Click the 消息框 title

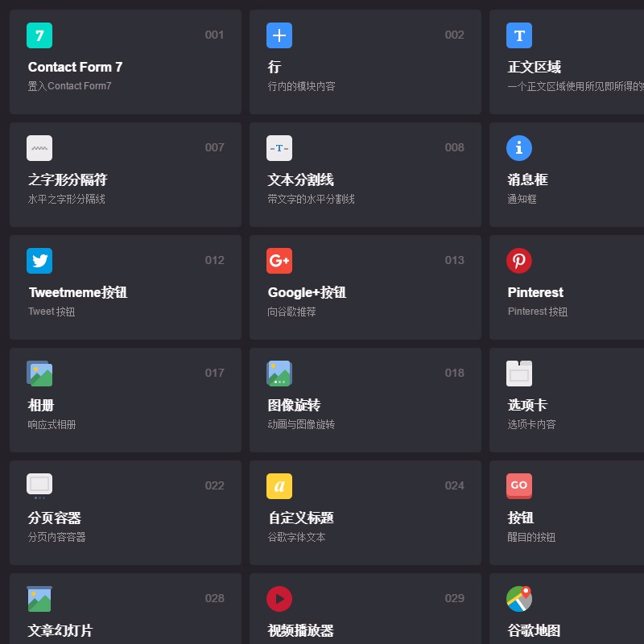[x=527, y=180]
